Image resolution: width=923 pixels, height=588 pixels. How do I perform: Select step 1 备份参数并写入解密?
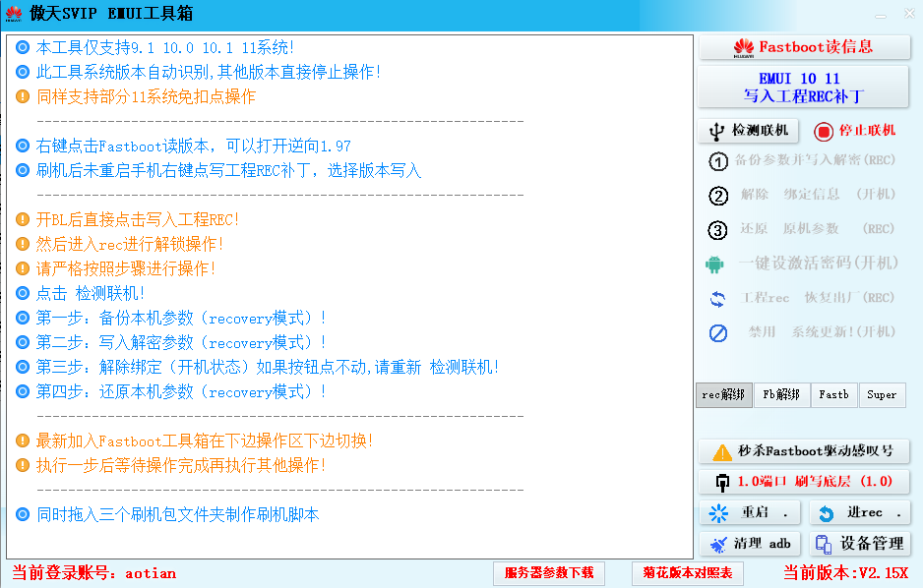click(803, 160)
